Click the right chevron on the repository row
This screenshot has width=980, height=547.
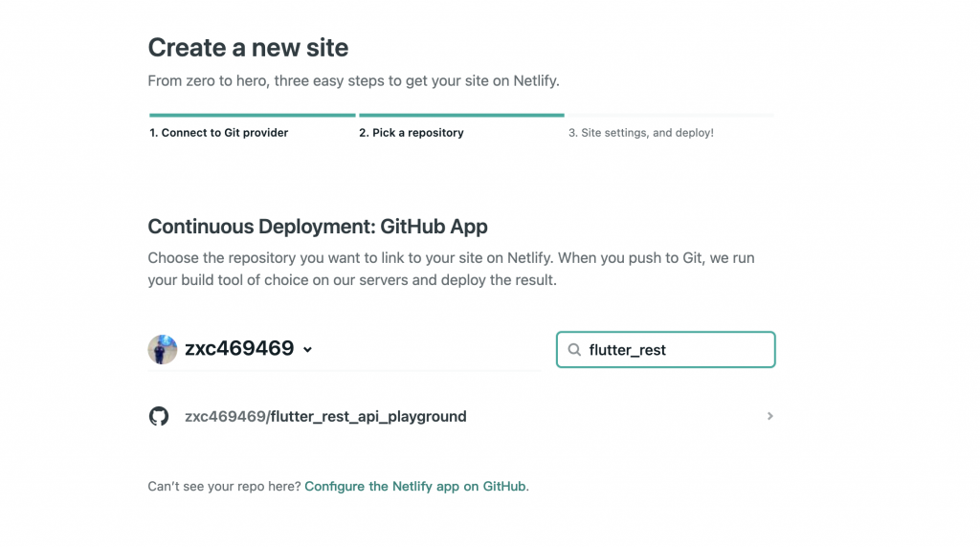click(x=770, y=416)
